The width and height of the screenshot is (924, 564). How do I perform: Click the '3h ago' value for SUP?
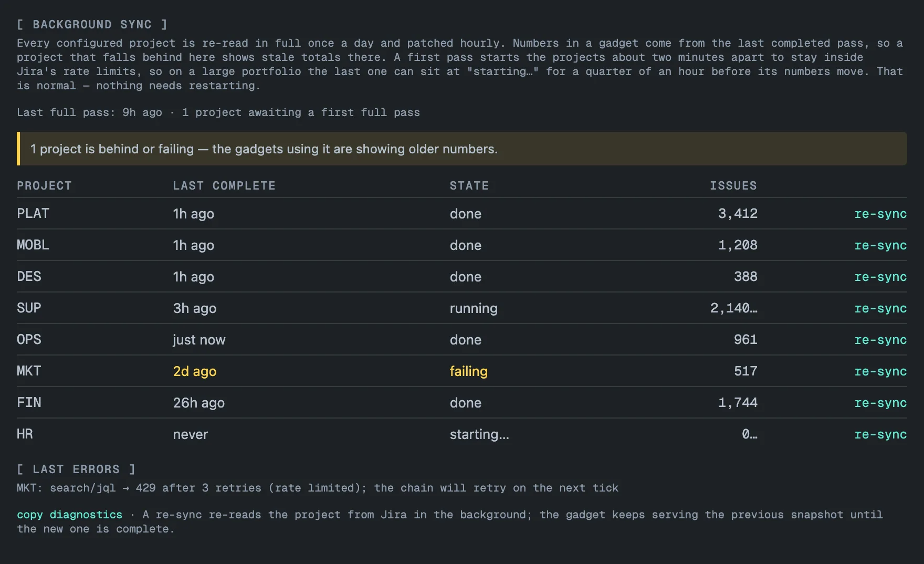coord(195,308)
